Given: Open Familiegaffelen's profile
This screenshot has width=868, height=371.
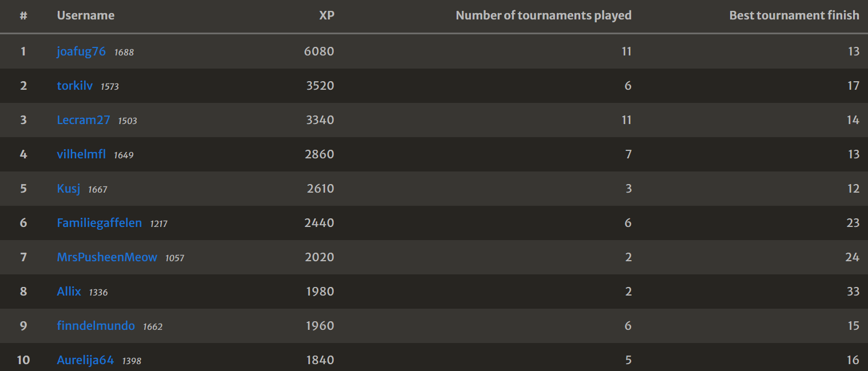Looking at the screenshot, I should coord(99,223).
